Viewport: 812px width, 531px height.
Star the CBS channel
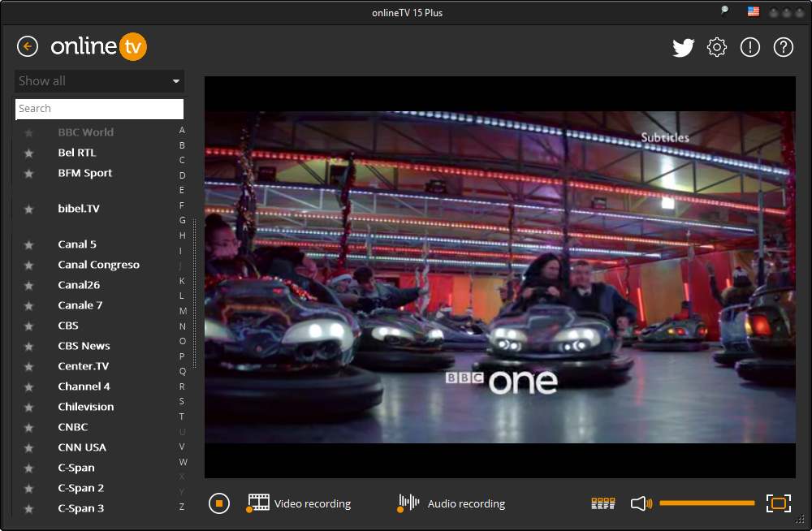pyautogui.click(x=29, y=326)
